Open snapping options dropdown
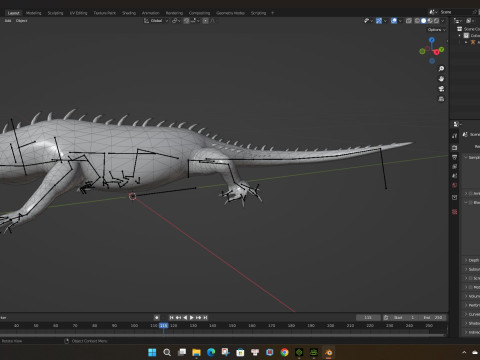The width and height of the screenshot is (480, 360). click(x=195, y=21)
